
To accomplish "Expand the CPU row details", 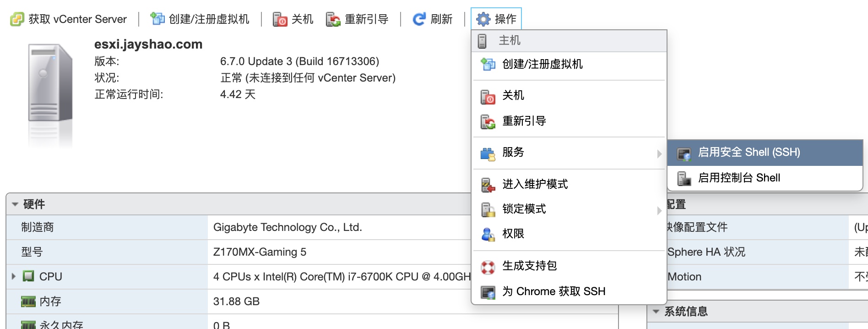I will point(14,276).
